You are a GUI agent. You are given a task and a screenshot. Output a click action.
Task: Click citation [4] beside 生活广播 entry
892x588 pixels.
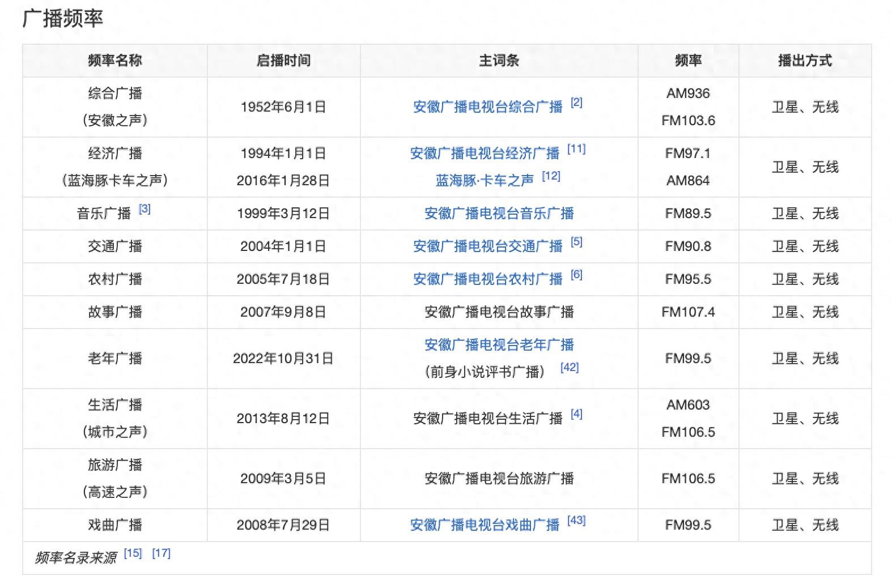pyautogui.click(x=576, y=414)
